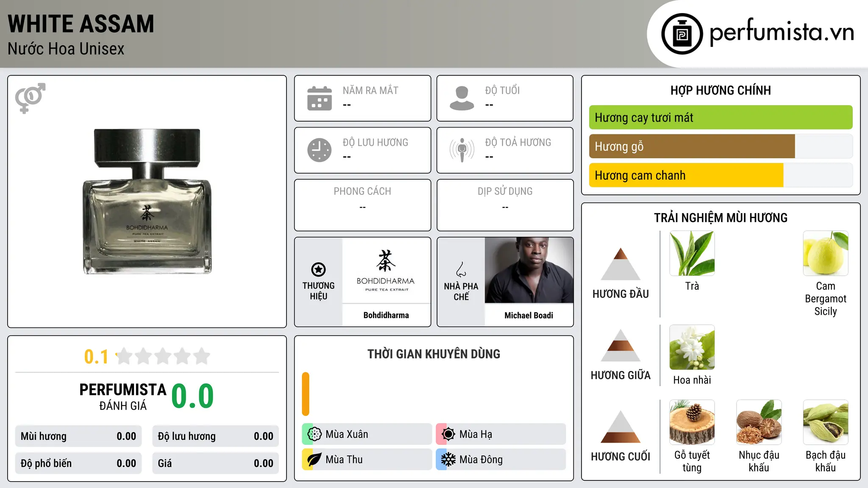Click the TRẢI NGHIỆM MÙI HƯƠNG heading
This screenshot has width=868, height=488.
tap(721, 218)
